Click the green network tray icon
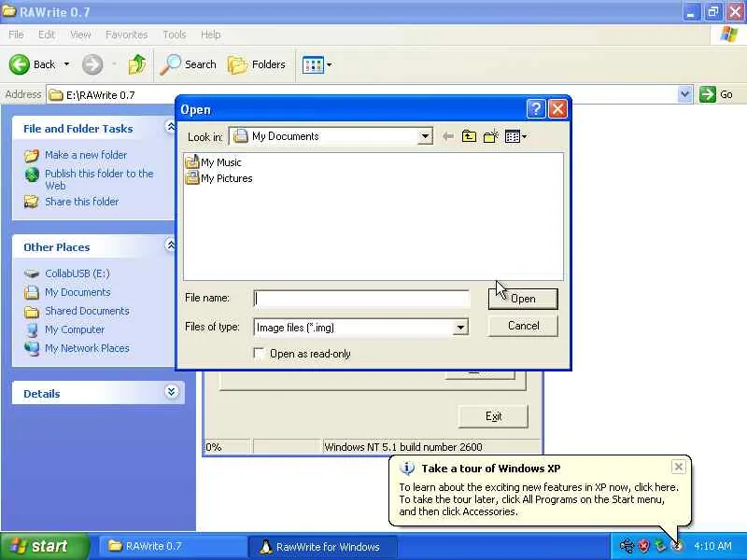This screenshot has height=560, width=747. click(x=660, y=546)
